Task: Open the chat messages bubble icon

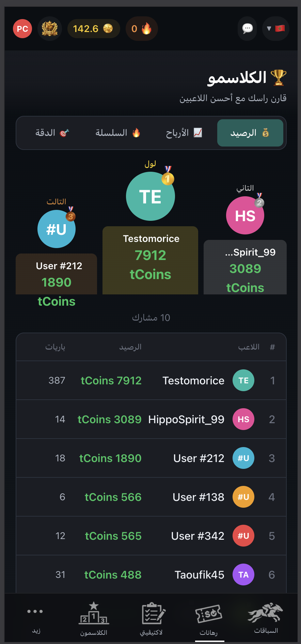Action: pos(247,29)
